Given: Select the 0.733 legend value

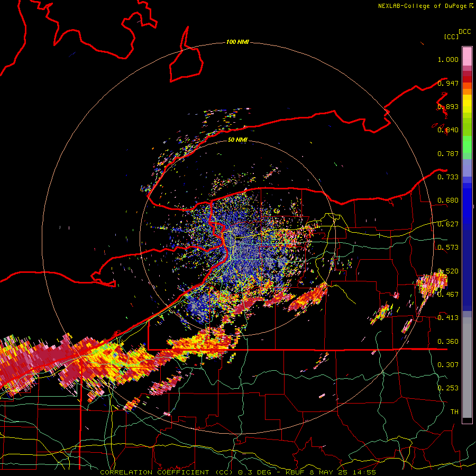Looking at the screenshot, I should pos(448,177).
